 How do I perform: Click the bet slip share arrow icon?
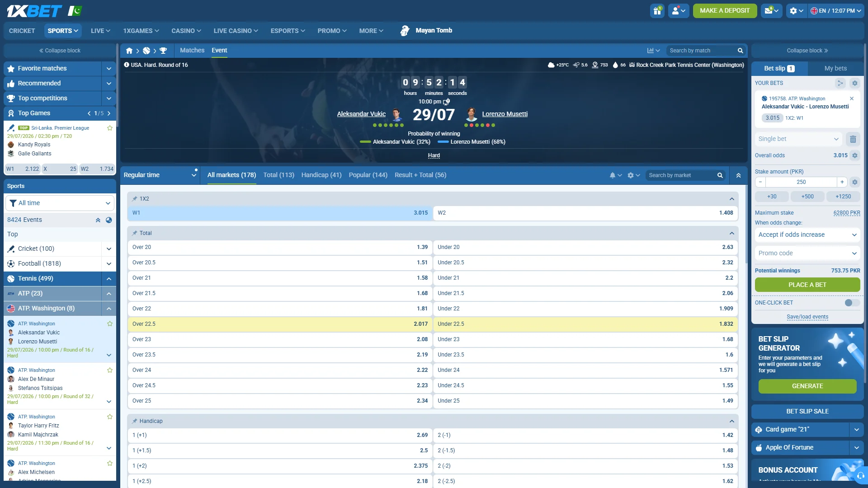tap(840, 83)
